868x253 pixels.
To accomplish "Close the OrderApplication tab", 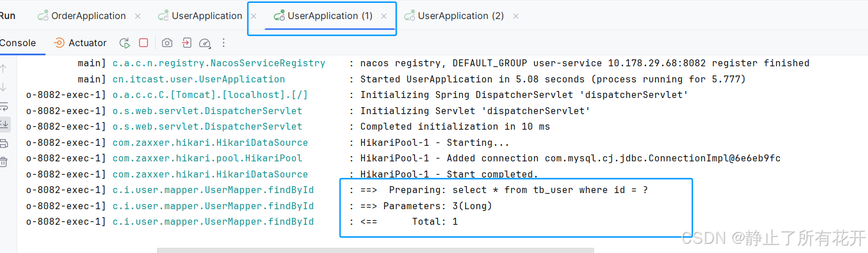I will point(138,16).
